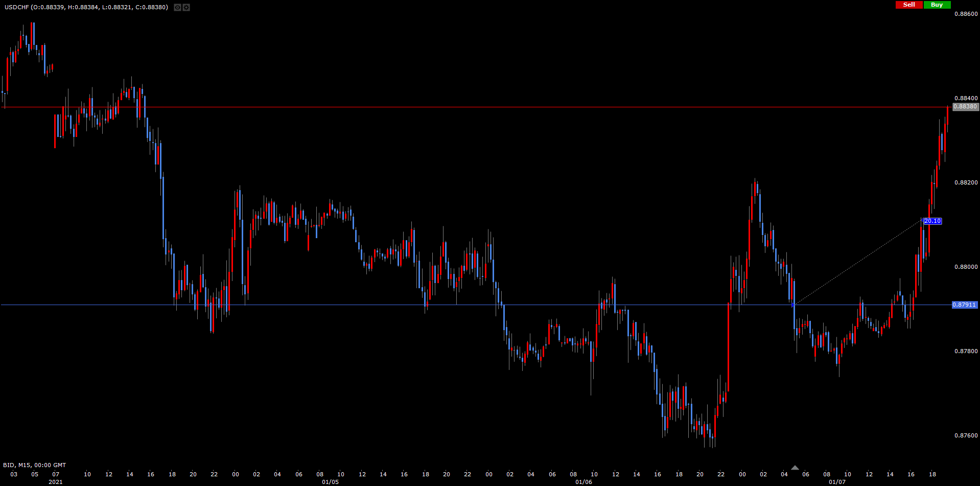Viewport: 980px width, 486px height.
Task: Click the BID, M15, 00:00 GMT label
Action: (35, 465)
